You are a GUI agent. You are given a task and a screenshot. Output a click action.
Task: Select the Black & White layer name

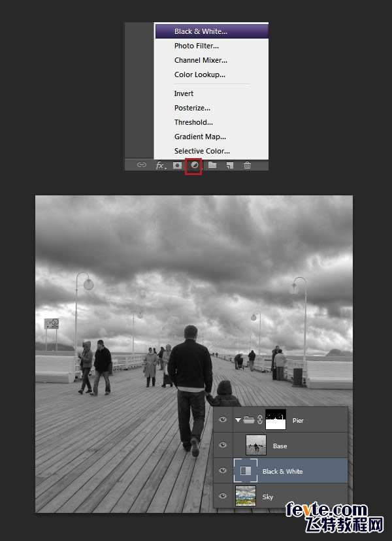(x=283, y=472)
